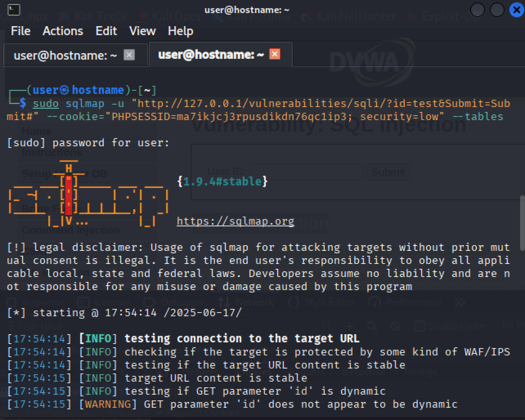Image resolution: width=525 pixels, height=420 pixels.
Task: Click the 'user㉿hostname' prompt text
Action: coord(78,90)
